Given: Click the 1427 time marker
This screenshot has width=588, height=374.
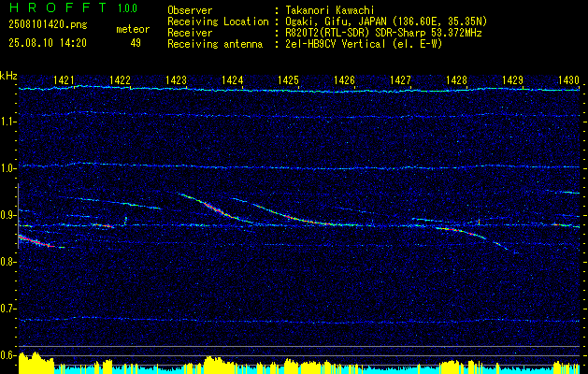Looking at the screenshot, I should point(400,79).
